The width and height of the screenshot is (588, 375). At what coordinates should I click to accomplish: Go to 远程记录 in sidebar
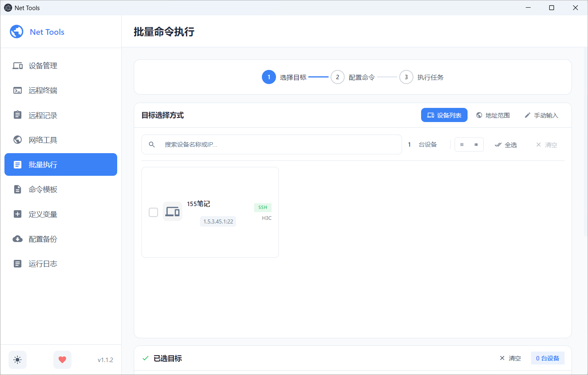43,116
